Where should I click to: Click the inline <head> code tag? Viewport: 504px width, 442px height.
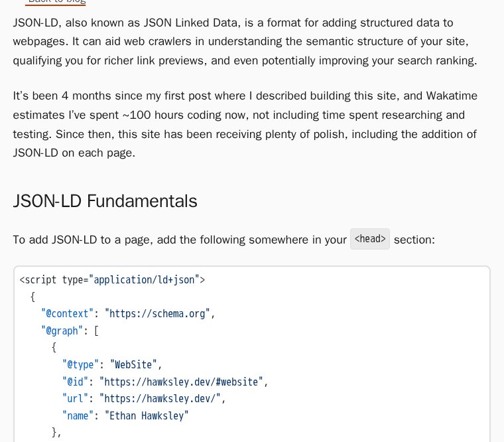[x=370, y=239]
